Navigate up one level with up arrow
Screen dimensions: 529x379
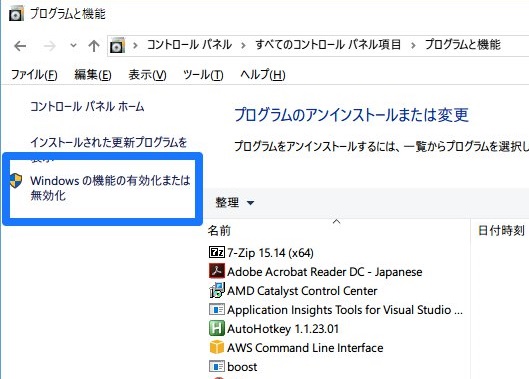pyautogui.click(x=94, y=46)
